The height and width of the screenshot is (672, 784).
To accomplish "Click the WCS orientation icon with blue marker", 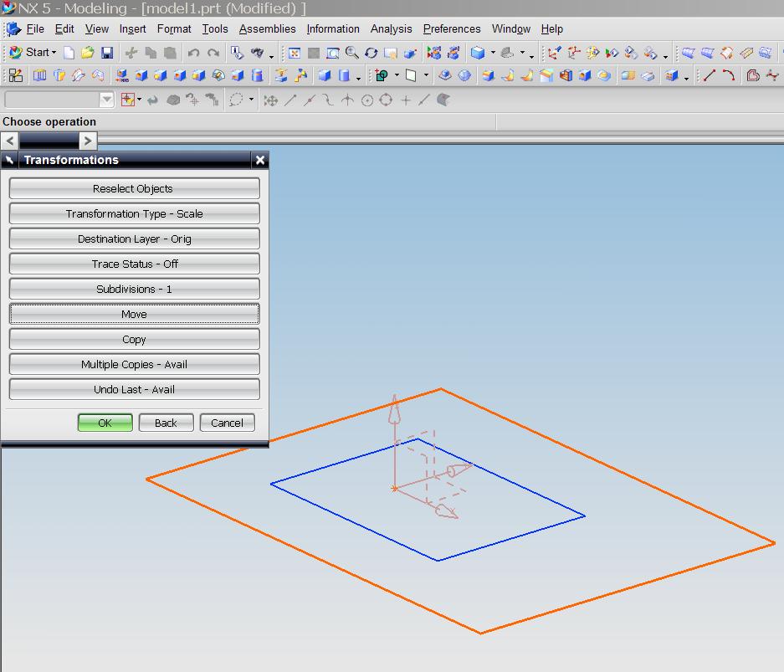I will tap(554, 53).
